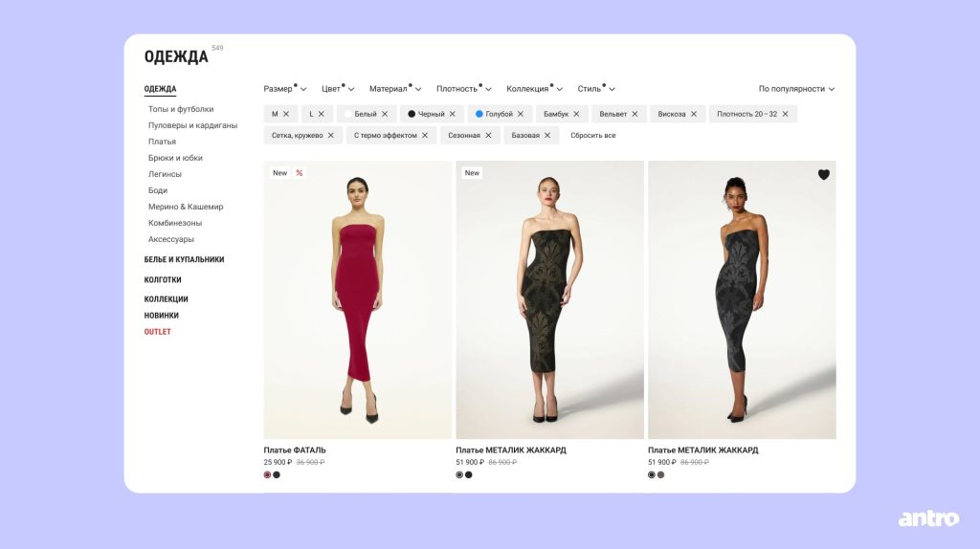
Task: Open the Платье ФАТАЛЬ product title
Action: point(295,450)
